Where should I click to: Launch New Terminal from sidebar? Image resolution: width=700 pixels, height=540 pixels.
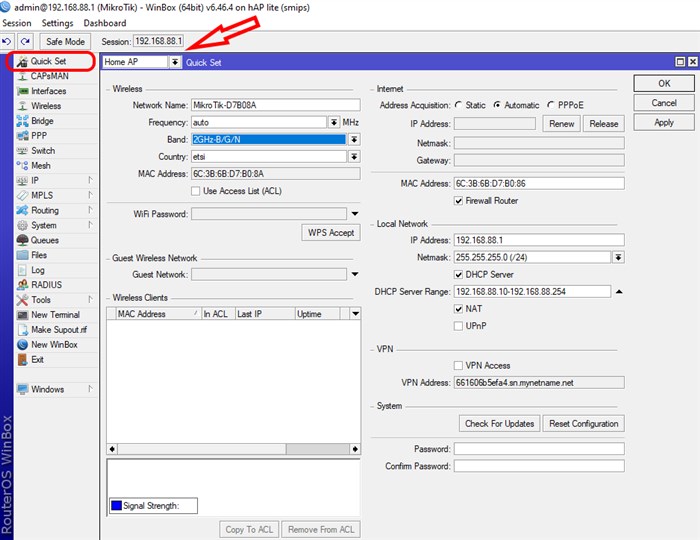[x=55, y=315]
